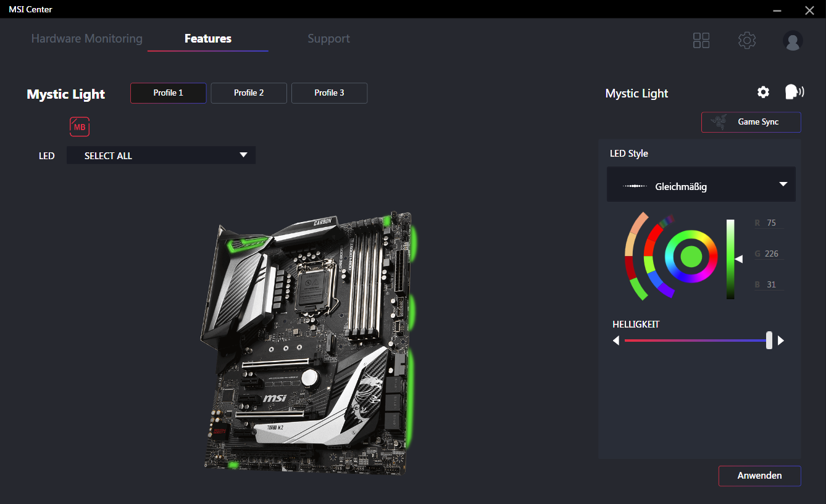
Task: Expand the LED SELECT ALL dropdown
Action: tap(161, 155)
